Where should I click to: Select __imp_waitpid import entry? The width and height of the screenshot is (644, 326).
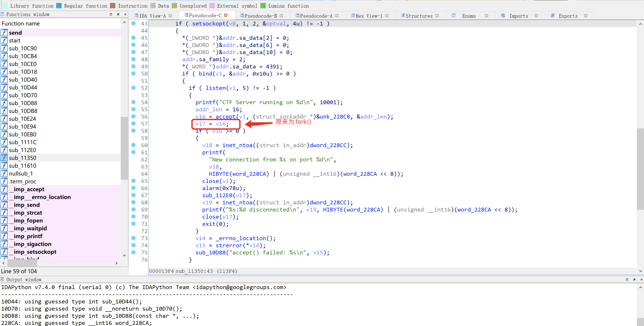[x=60, y=228]
